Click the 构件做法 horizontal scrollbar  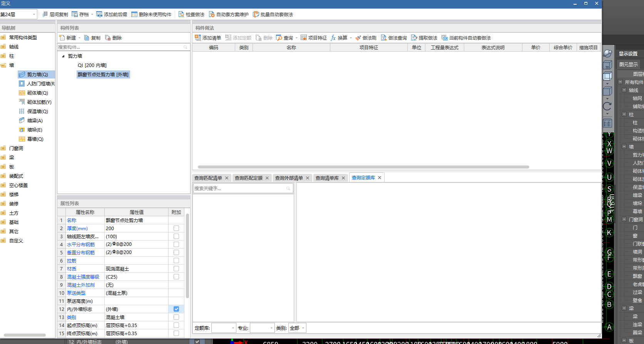tap(363, 167)
